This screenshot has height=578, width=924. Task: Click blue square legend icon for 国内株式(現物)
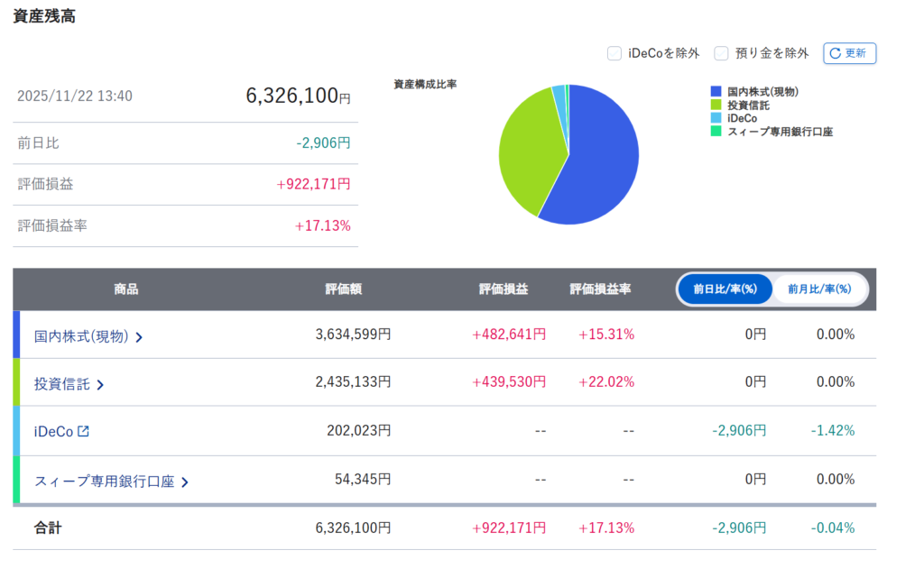(716, 92)
